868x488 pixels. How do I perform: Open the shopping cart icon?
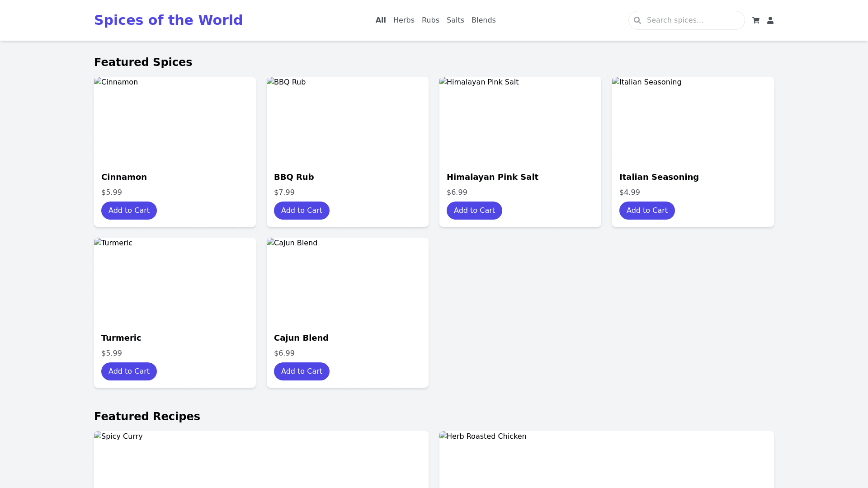tap(755, 20)
